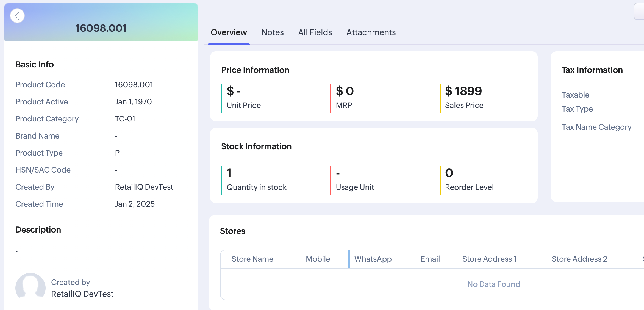Click the creator avatar picture
Screen dimensions: 644x310
(30, 287)
